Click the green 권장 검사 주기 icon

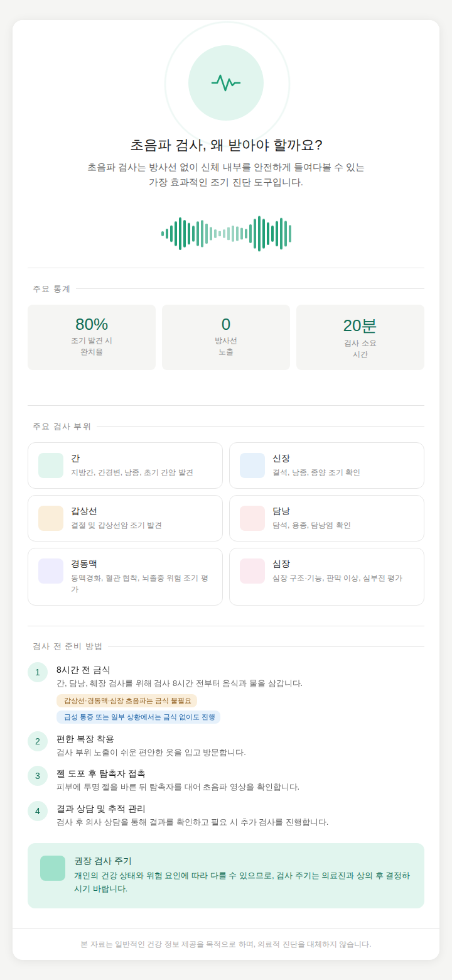pyautogui.click(x=53, y=868)
